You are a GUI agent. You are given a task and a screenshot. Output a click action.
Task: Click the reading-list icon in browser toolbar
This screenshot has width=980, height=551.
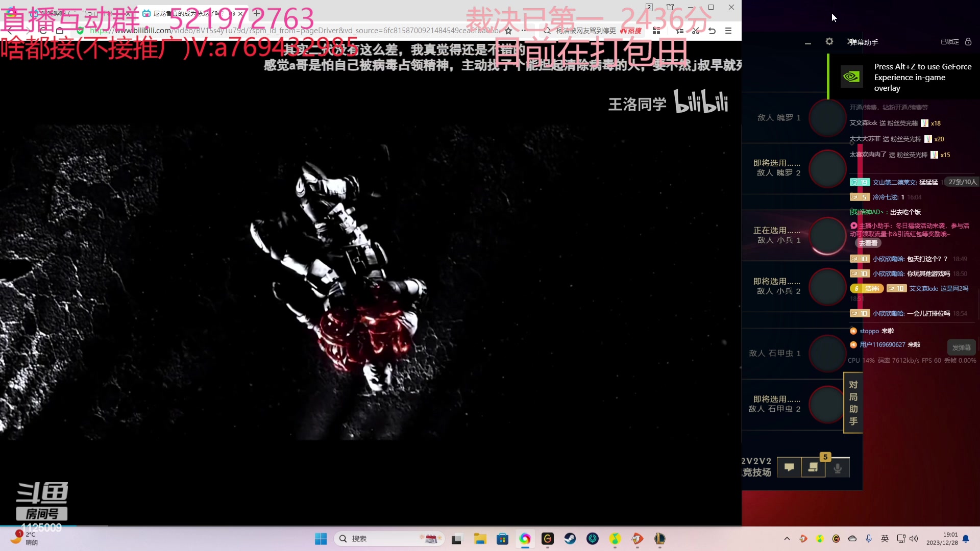(679, 31)
